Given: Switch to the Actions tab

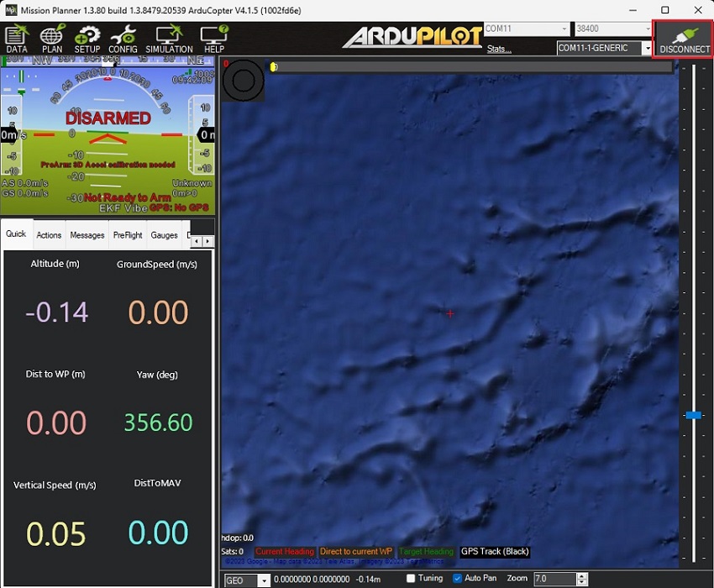Looking at the screenshot, I should point(49,235).
